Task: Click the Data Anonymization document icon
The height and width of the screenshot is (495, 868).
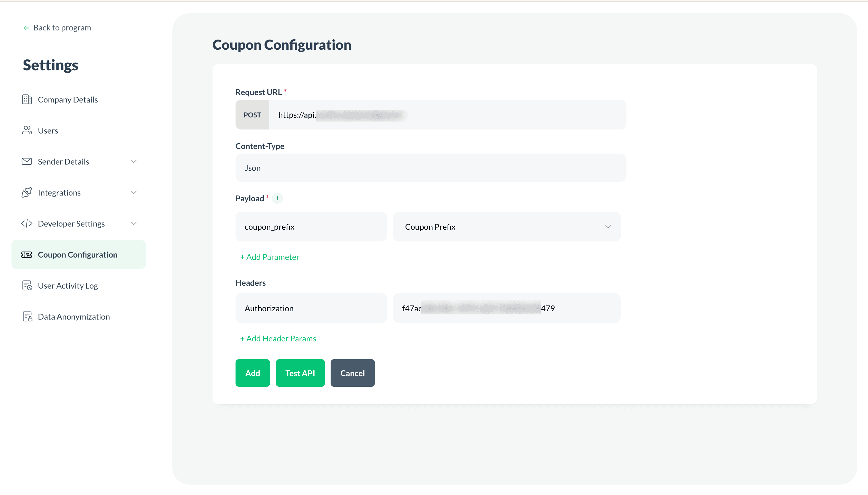Action: click(27, 316)
